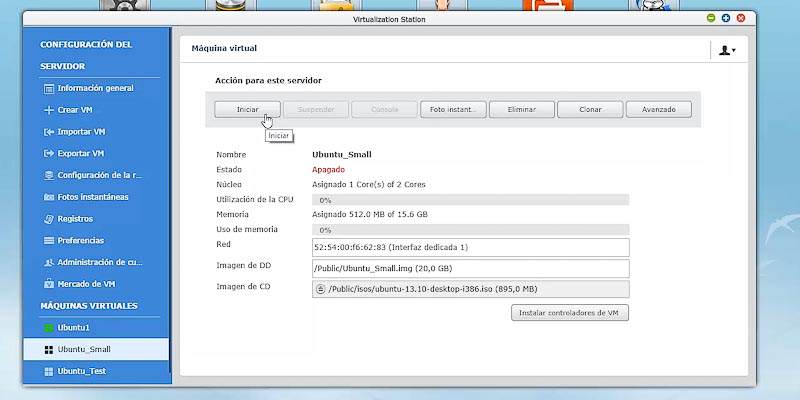Click the Ubuntu_Small grid icon

[49, 350]
